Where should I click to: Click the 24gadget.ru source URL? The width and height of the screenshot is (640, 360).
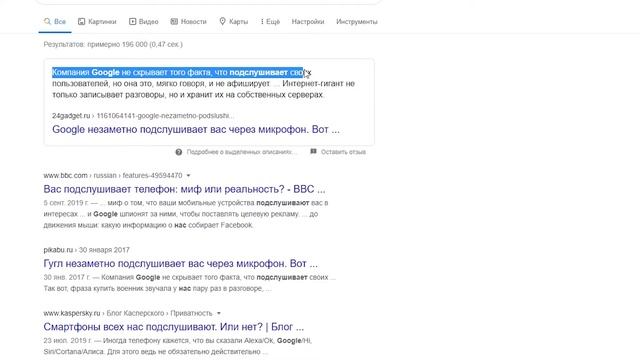point(143,116)
